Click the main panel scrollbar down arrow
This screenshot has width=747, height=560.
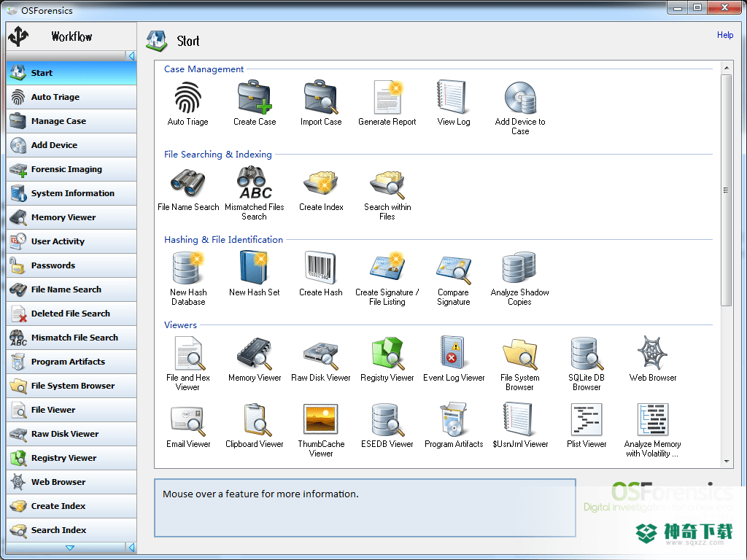click(727, 461)
